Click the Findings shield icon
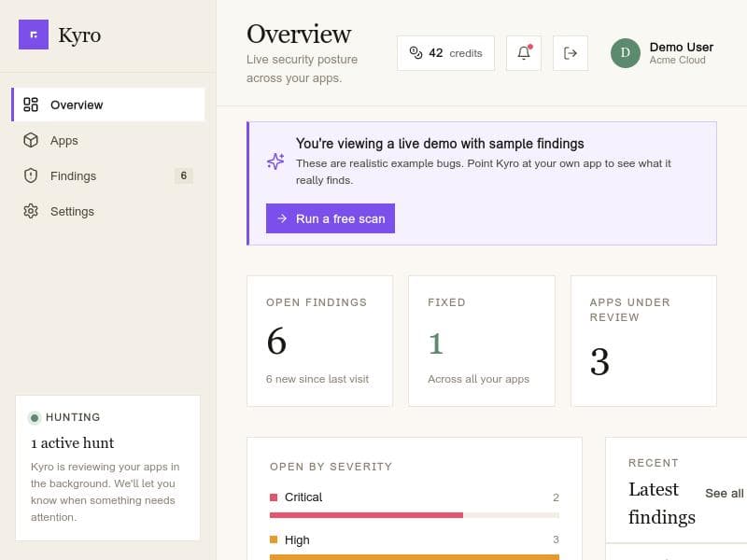 [x=31, y=175]
